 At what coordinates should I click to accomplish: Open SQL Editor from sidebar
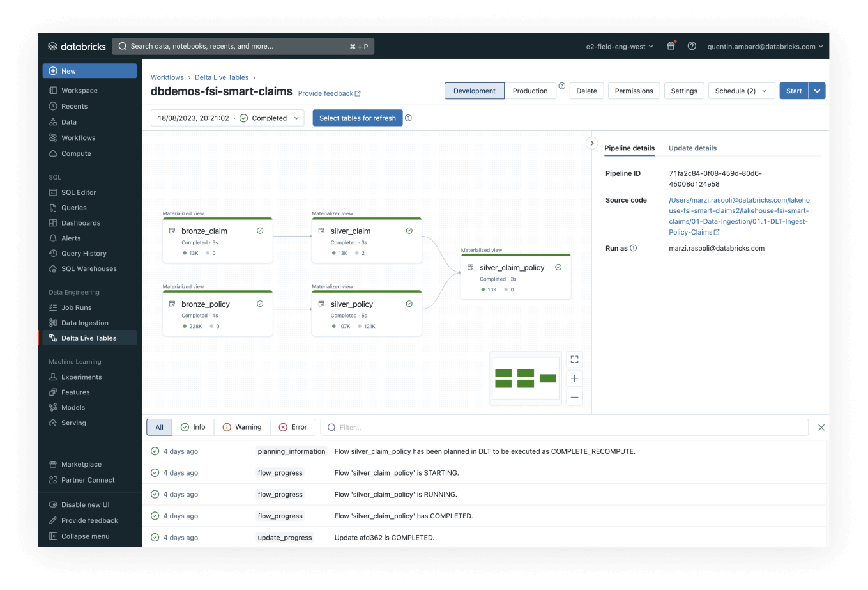click(78, 192)
